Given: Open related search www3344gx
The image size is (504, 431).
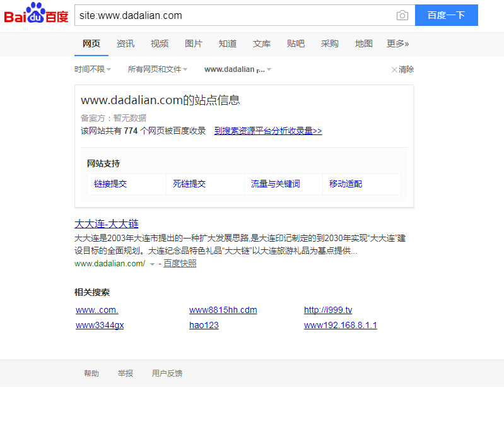Looking at the screenshot, I should [100, 325].
